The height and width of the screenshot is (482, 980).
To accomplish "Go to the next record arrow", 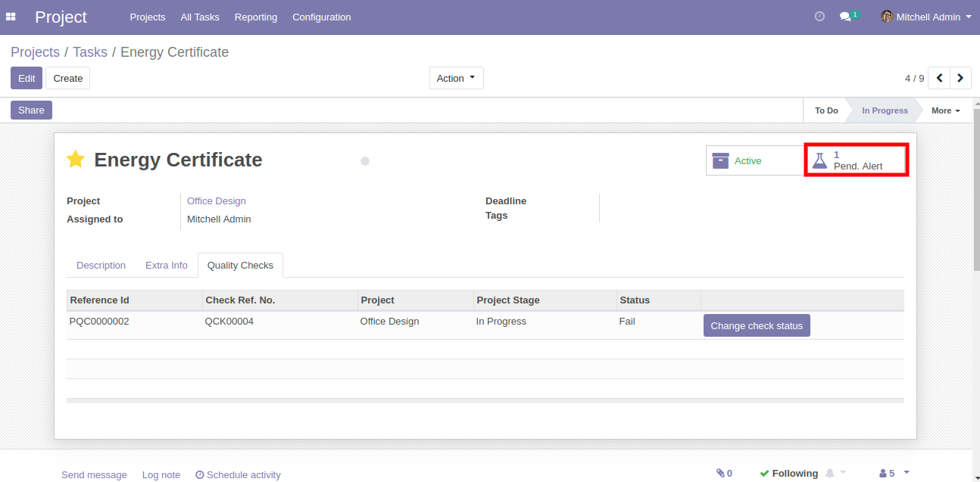I will pos(960,78).
